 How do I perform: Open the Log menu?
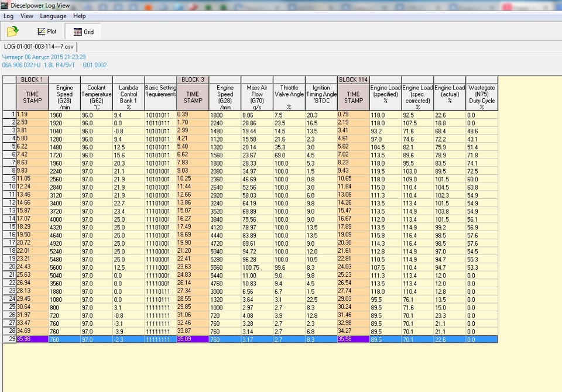coord(8,16)
